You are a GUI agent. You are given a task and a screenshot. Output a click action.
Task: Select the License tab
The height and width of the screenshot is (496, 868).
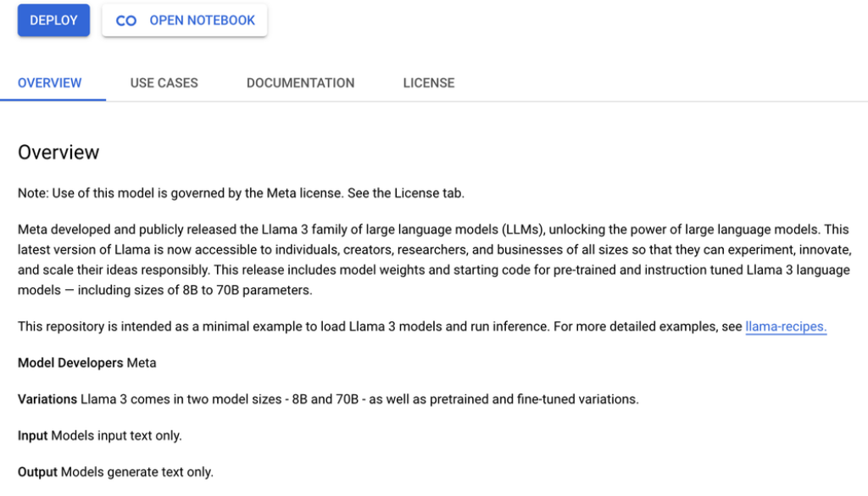coord(428,83)
